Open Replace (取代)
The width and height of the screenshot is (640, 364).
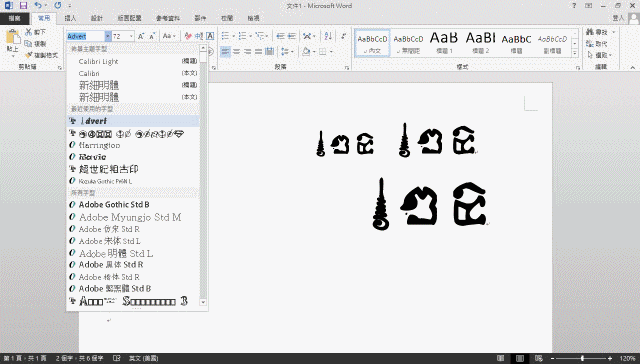pyautogui.click(x=597, y=44)
